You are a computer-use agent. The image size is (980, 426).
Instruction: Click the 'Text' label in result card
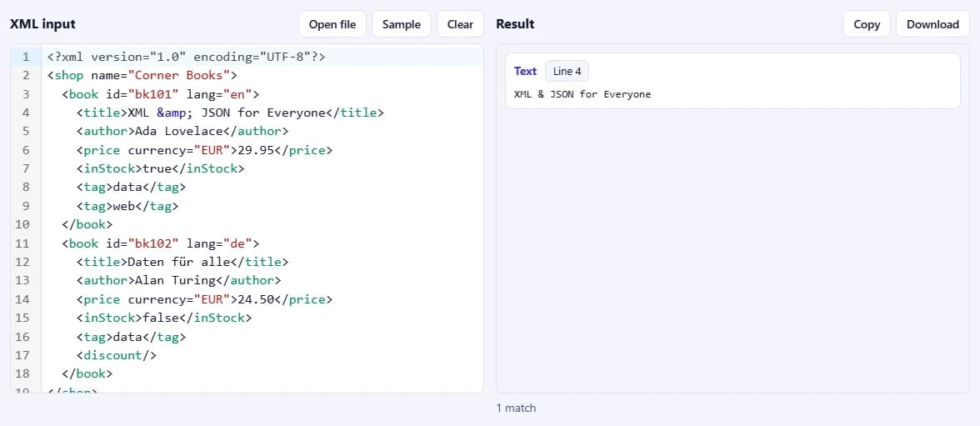[525, 72]
